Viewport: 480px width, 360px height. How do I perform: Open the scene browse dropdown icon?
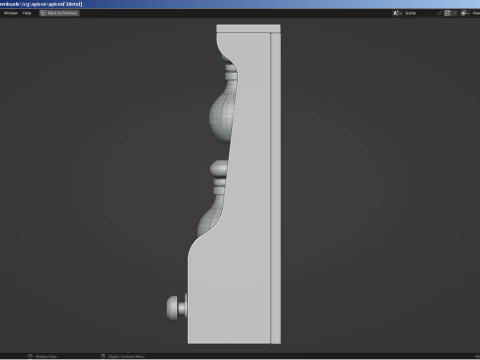pos(397,13)
